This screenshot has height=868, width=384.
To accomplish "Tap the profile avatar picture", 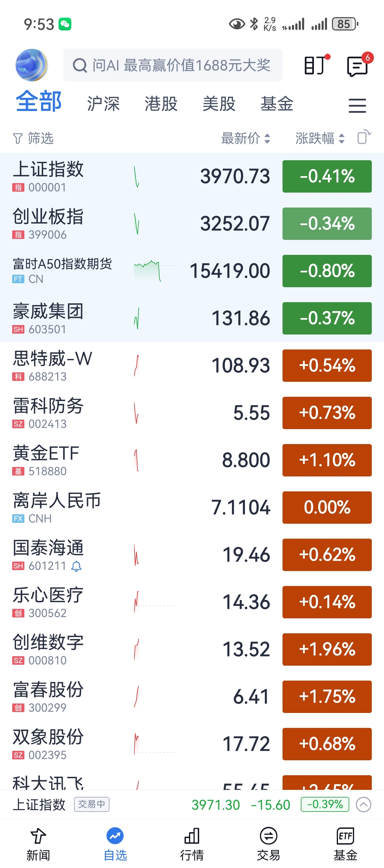I will point(32,65).
